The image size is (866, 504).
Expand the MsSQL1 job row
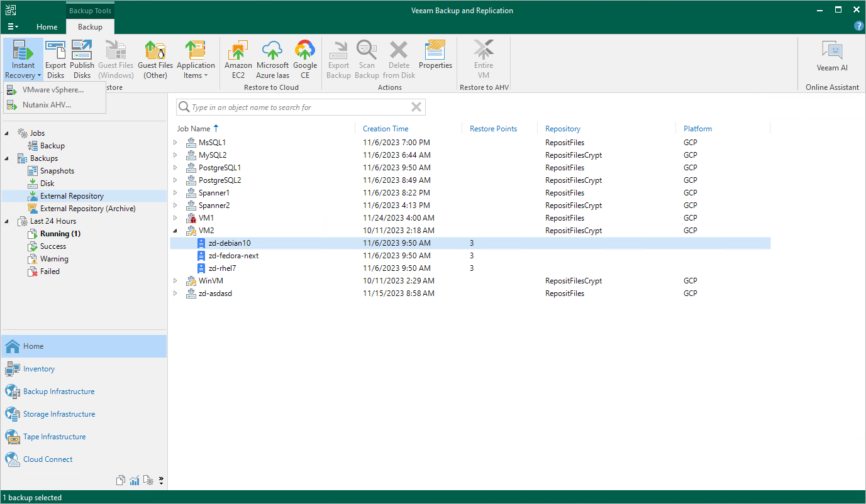(175, 143)
